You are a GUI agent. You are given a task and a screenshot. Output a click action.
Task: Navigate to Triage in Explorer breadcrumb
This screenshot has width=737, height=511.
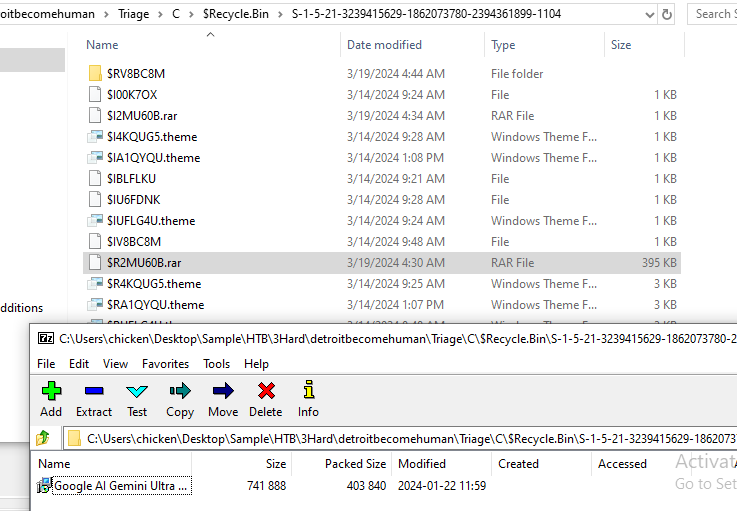133,14
